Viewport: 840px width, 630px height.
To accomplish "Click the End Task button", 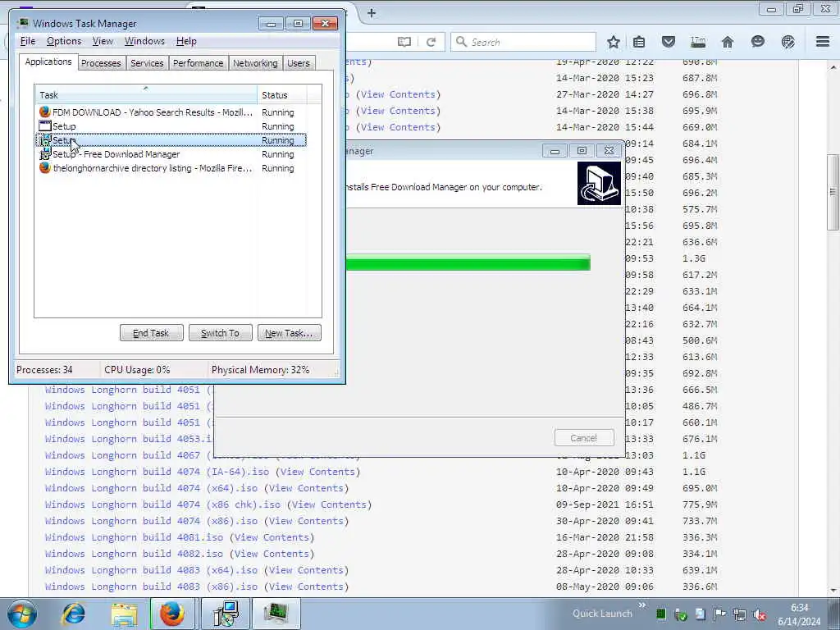I will tap(151, 333).
